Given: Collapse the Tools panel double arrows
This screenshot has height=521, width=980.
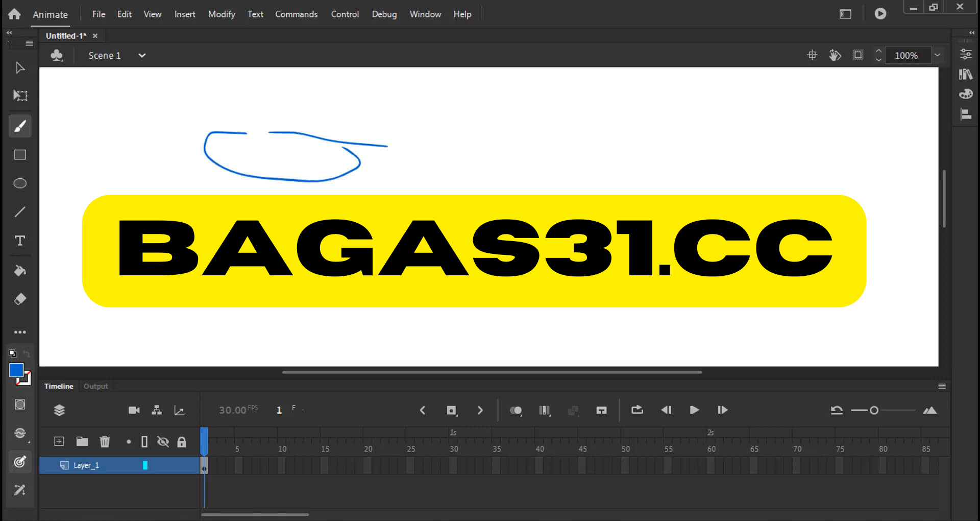Looking at the screenshot, I should coord(9,33).
